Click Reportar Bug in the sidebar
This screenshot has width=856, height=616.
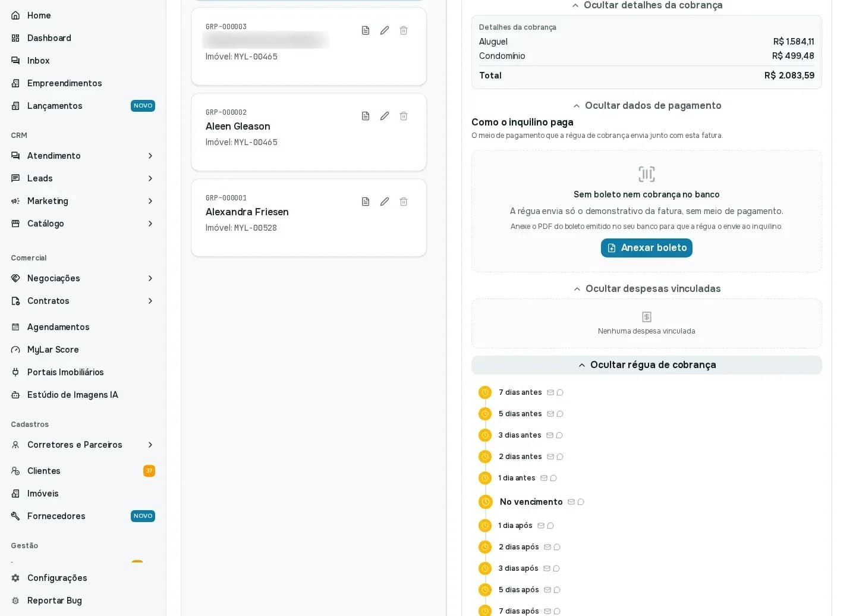coord(83,601)
